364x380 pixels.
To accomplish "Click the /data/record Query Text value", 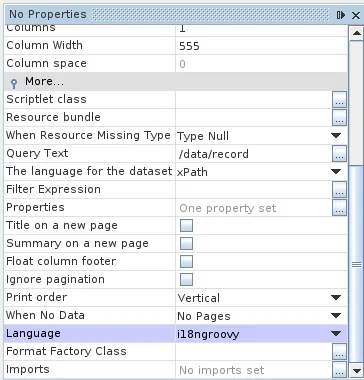I will (213, 154).
